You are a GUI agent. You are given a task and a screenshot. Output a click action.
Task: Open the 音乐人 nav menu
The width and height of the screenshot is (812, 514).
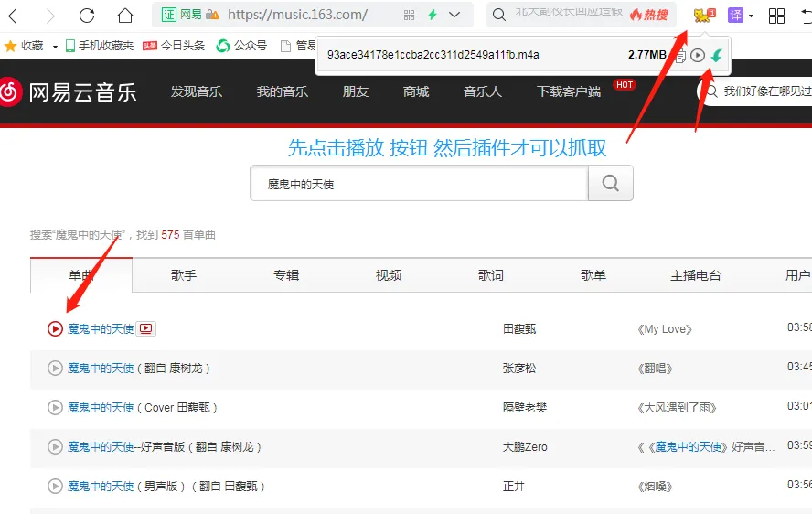click(482, 91)
